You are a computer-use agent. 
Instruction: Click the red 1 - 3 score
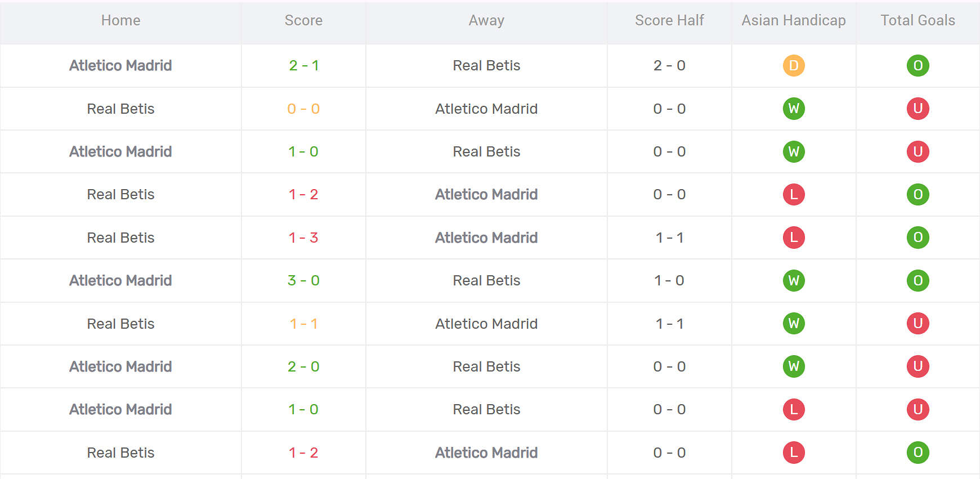303,238
